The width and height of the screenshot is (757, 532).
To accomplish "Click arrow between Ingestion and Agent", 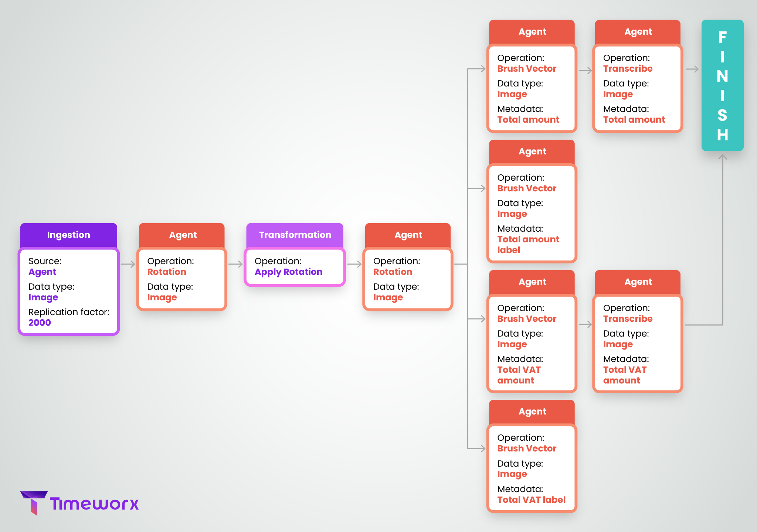I will (x=128, y=264).
